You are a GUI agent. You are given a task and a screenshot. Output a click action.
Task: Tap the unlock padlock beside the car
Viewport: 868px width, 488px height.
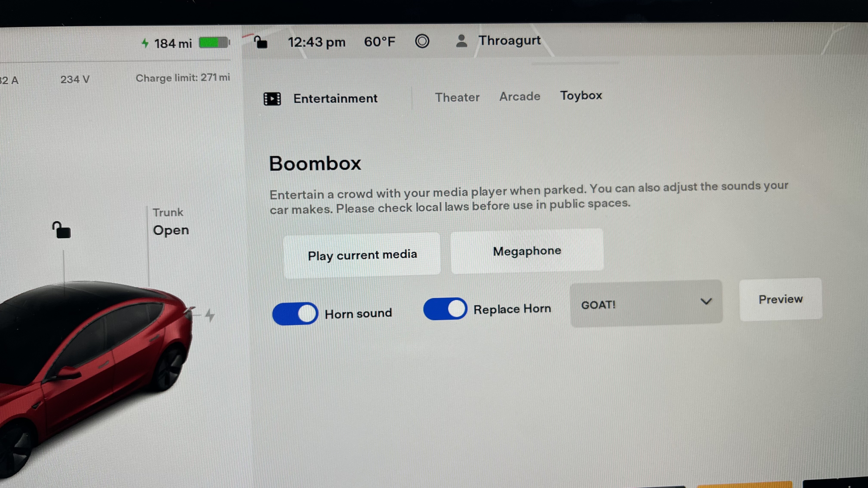[62, 230]
